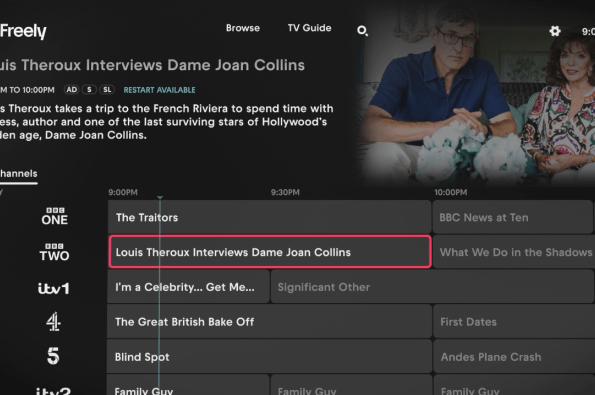The width and height of the screenshot is (595, 395).
Task: Click the SL sign language badge
Action: click(107, 90)
